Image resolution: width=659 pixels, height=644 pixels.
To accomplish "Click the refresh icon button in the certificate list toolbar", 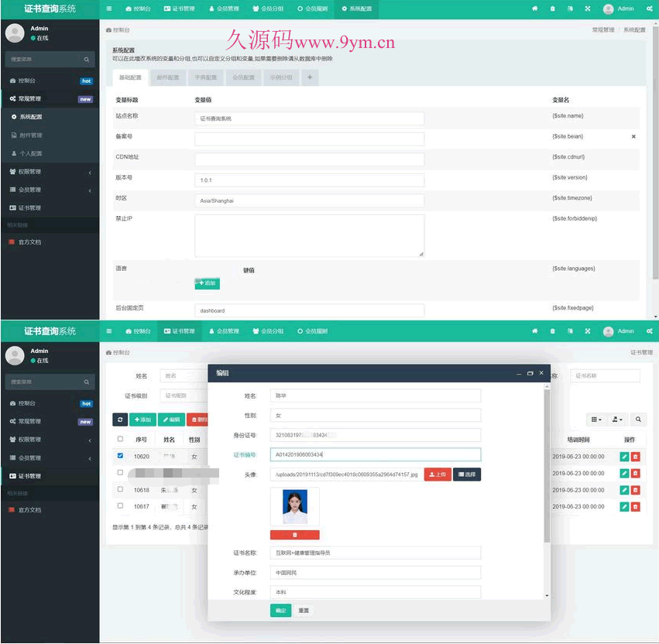I will pos(120,420).
